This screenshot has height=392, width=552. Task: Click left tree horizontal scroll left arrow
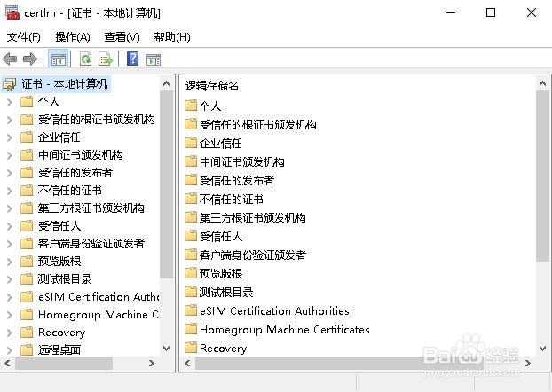click(x=7, y=363)
